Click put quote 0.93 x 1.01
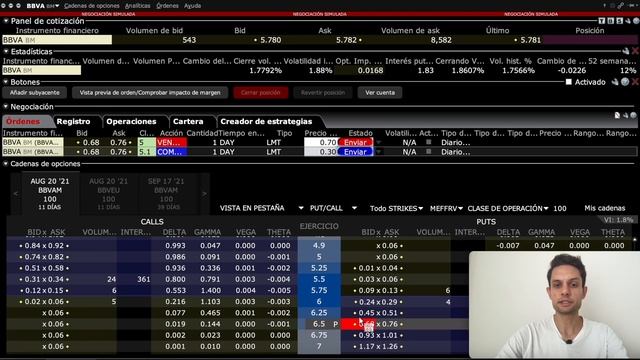 coord(378,335)
